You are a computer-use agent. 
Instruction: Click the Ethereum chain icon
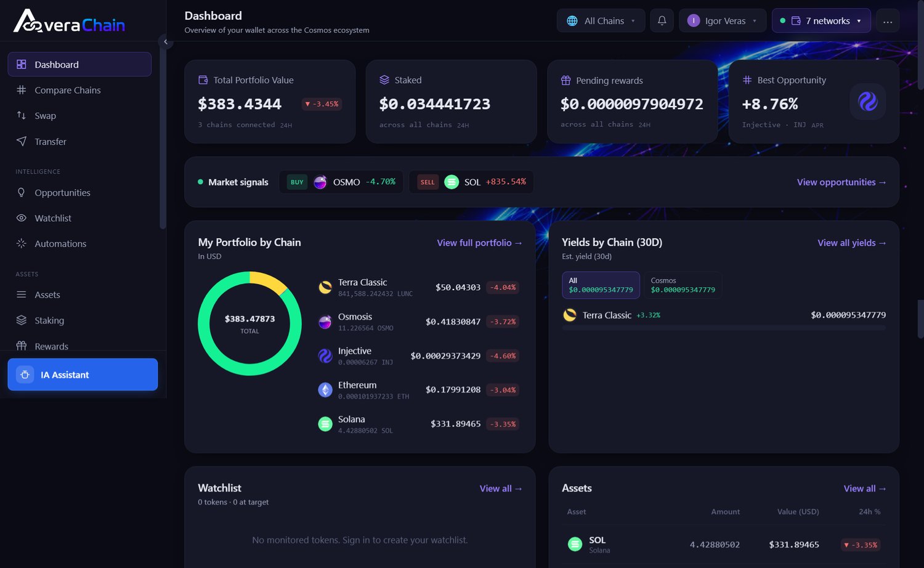[x=325, y=390]
